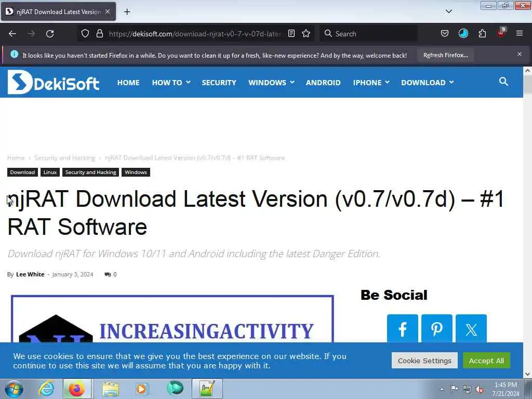Click the DekiSoft logo
Screen dimensions: 532x399
54,82
